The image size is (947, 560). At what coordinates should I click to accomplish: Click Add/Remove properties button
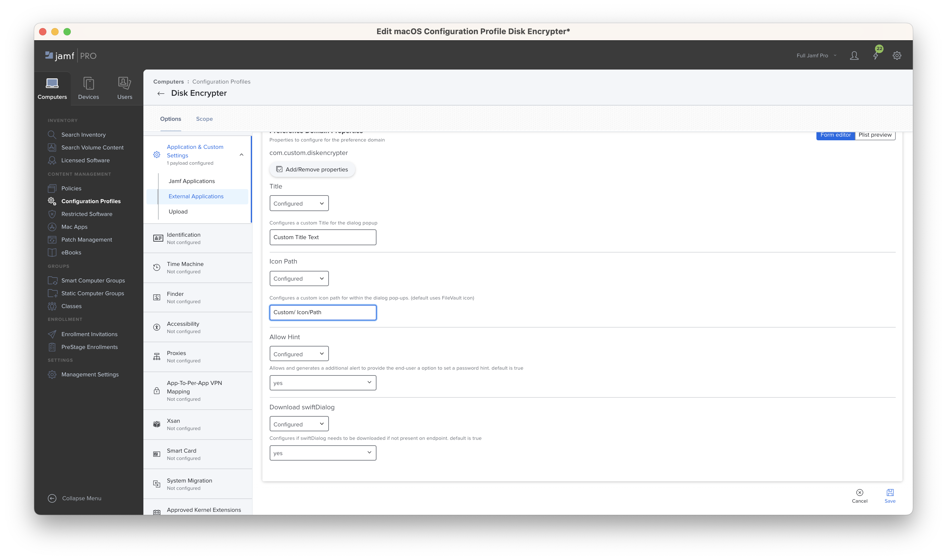coord(311,169)
